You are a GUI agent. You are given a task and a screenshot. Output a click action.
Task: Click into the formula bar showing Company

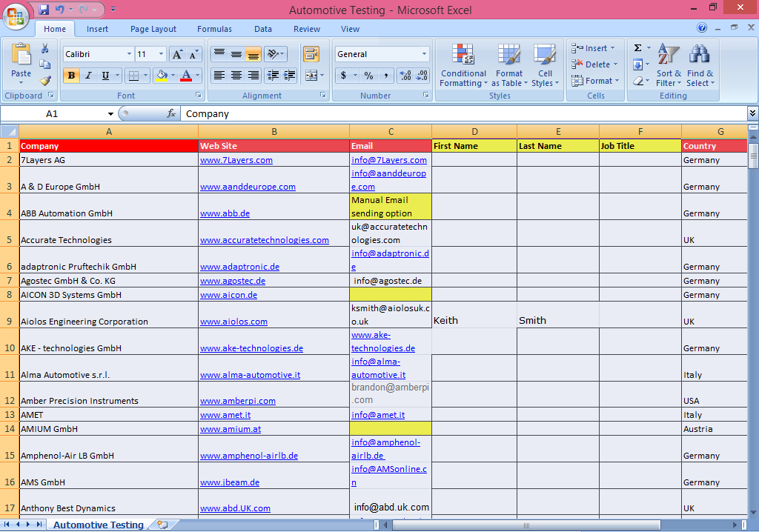coord(464,114)
